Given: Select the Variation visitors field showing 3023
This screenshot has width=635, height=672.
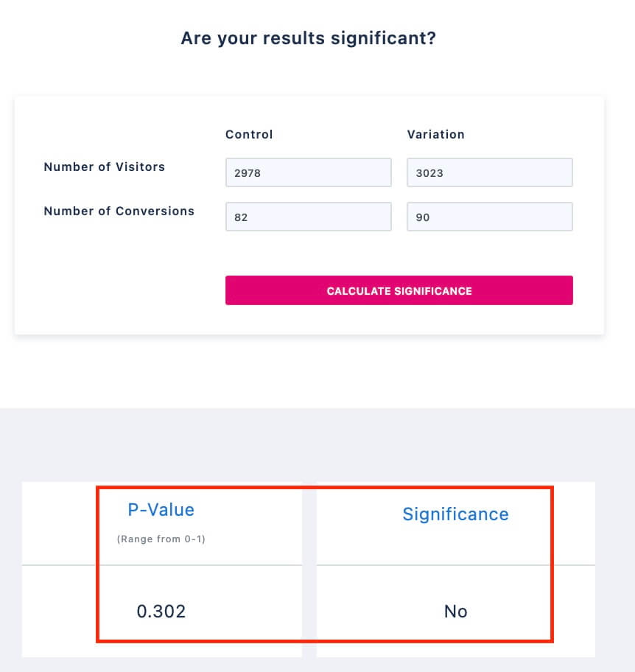Looking at the screenshot, I should 490,172.
